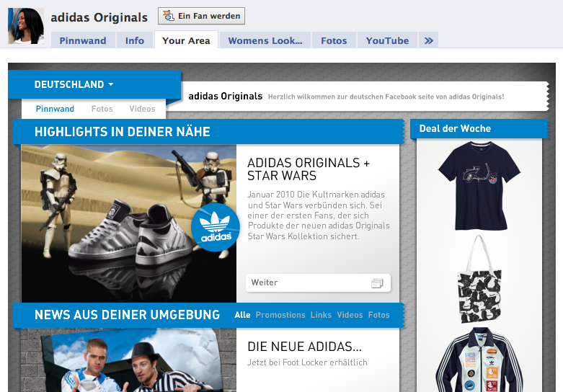Click the Ein Fan werden button
Screen dimensions: 563x392
(x=201, y=16)
